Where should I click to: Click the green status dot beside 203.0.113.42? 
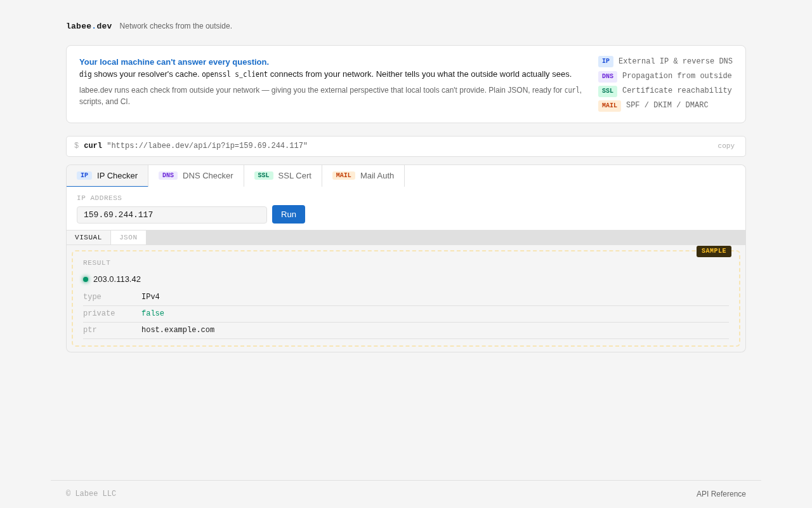point(86,279)
